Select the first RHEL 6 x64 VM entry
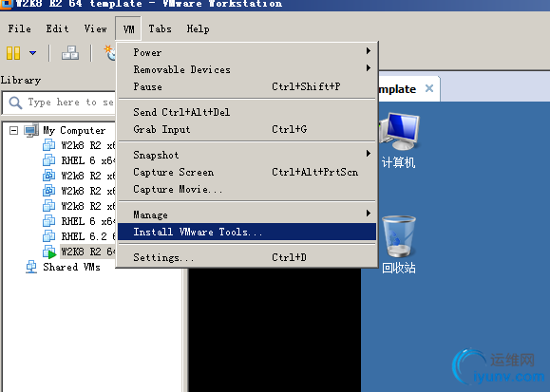 click(88, 160)
